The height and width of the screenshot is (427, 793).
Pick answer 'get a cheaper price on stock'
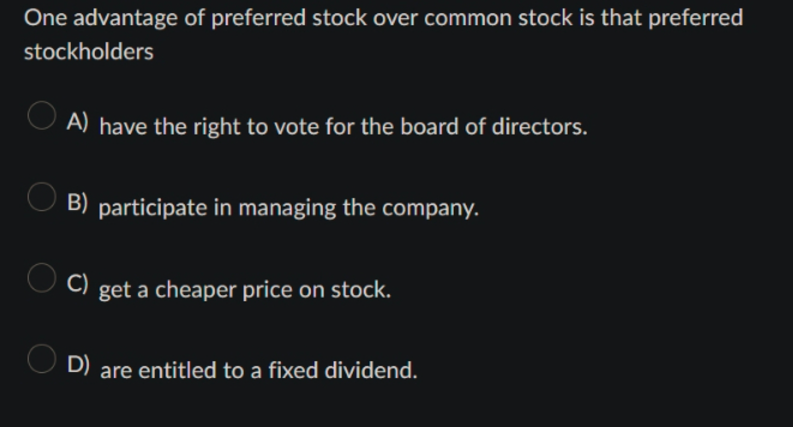coord(245,290)
